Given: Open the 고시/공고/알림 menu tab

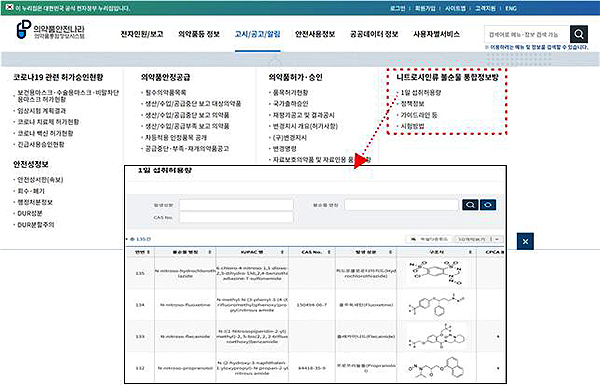Looking at the screenshot, I should (x=258, y=34).
